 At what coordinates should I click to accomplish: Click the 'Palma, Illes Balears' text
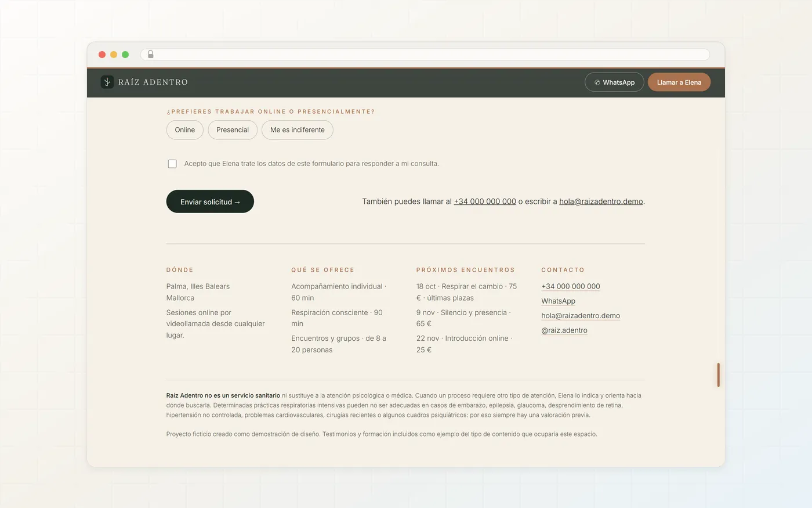pos(198,286)
